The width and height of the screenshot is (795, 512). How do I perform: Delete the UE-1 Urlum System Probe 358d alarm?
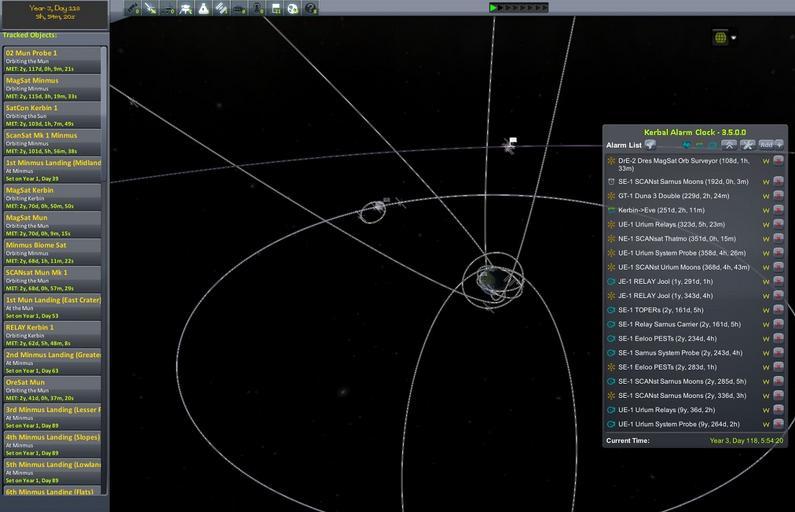(778, 252)
